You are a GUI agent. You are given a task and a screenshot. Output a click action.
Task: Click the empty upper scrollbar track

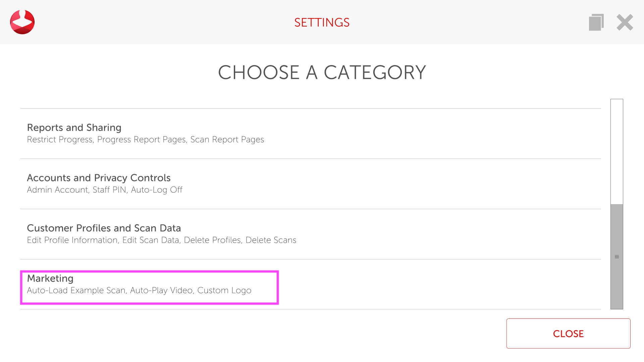coord(616,151)
